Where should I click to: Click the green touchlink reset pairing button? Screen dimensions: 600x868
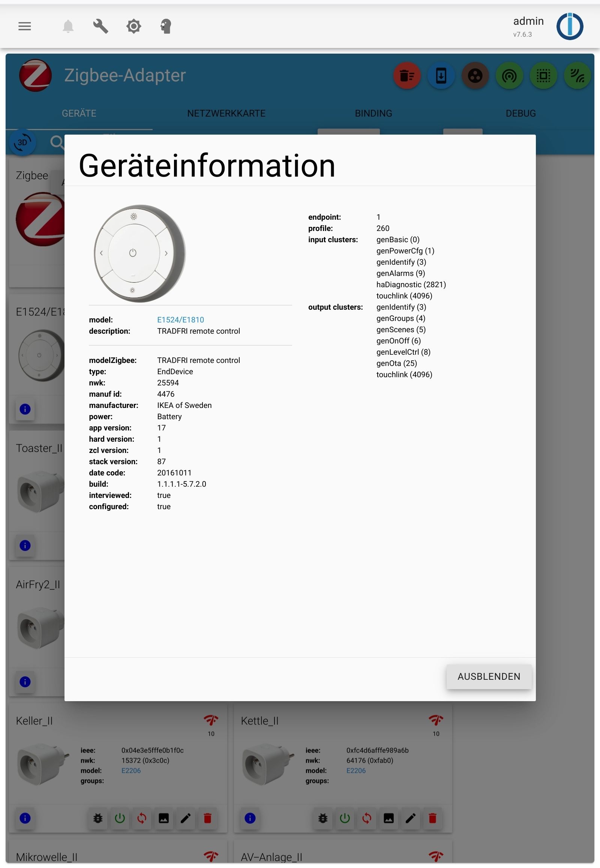pos(509,76)
